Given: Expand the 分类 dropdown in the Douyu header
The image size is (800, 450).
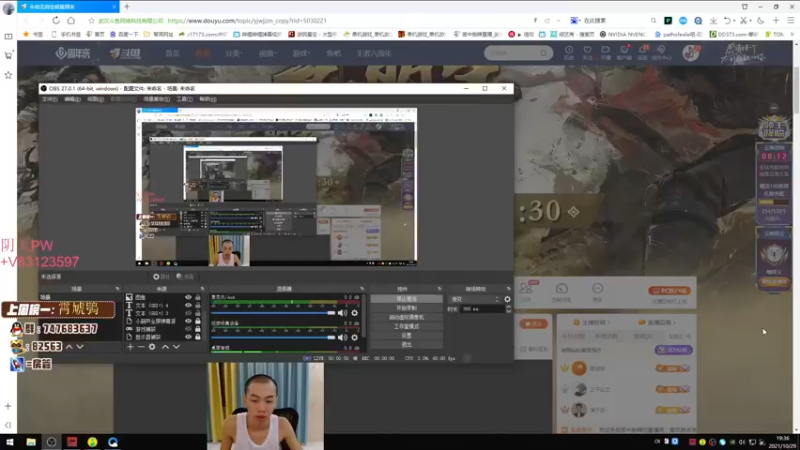Looking at the screenshot, I should 234,53.
